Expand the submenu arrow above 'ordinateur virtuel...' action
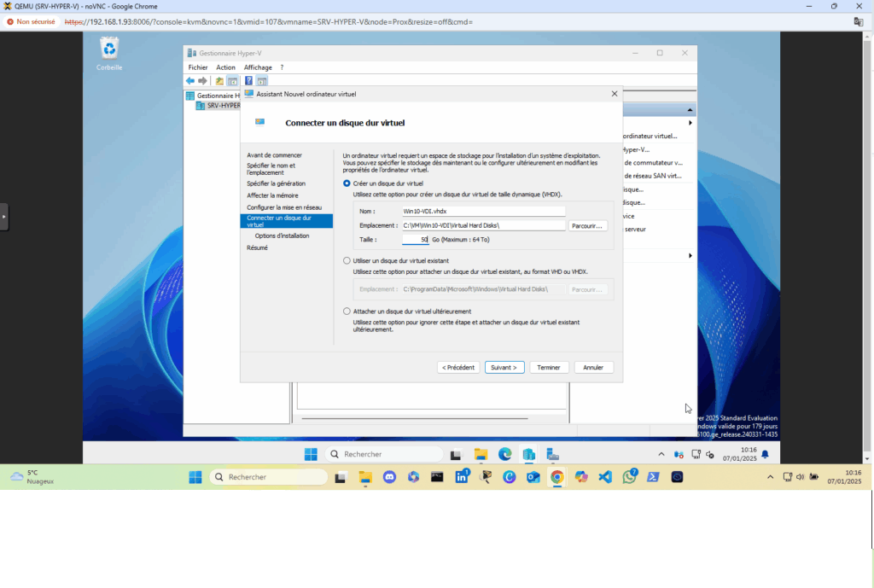Viewport: 874px width, 588px height. point(690,123)
